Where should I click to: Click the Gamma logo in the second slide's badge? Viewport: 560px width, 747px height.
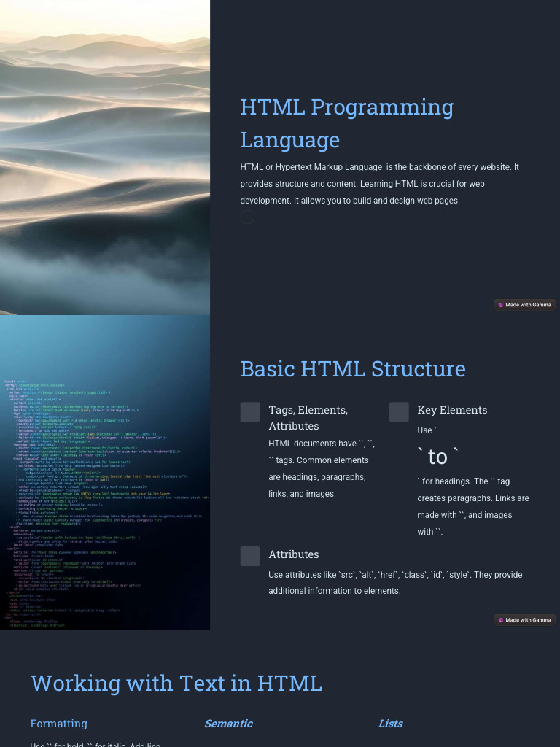[501, 620]
